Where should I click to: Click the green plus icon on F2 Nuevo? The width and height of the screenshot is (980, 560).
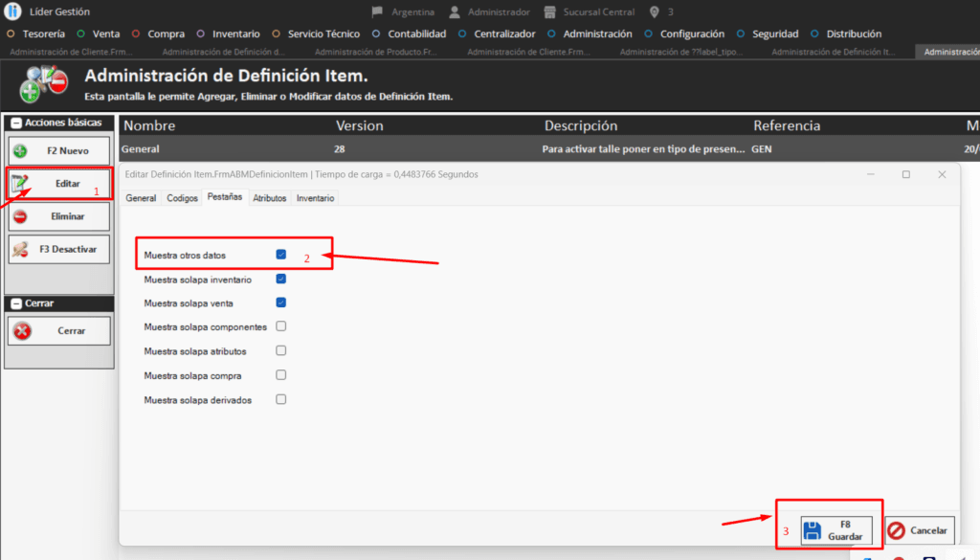pyautogui.click(x=21, y=151)
